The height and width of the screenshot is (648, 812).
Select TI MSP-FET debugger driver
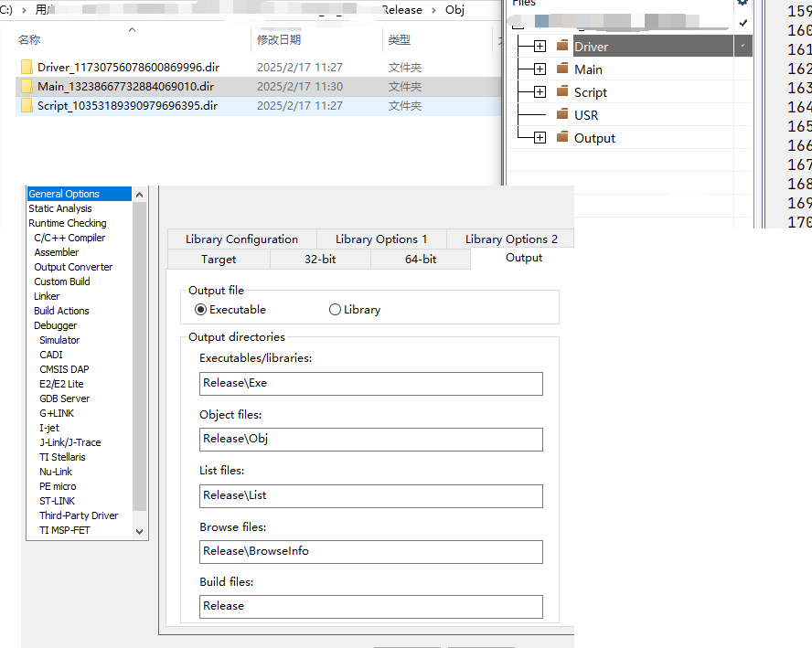65,530
